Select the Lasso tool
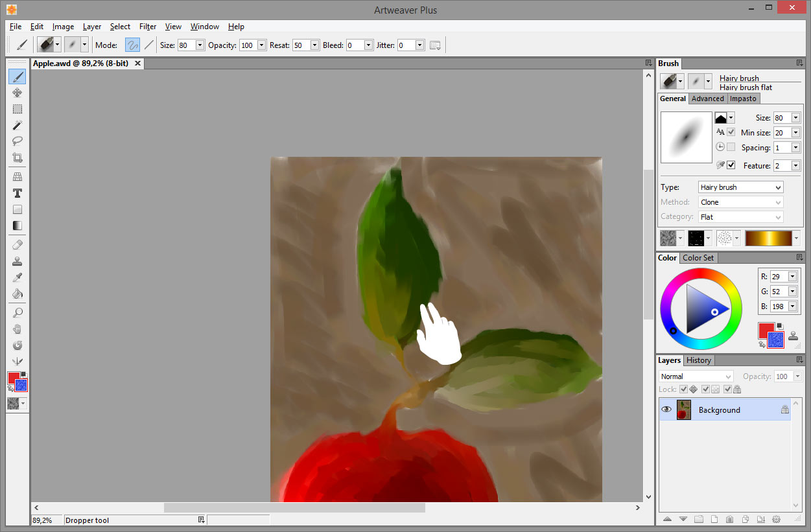The width and height of the screenshot is (811, 532). click(x=18, y=141)
